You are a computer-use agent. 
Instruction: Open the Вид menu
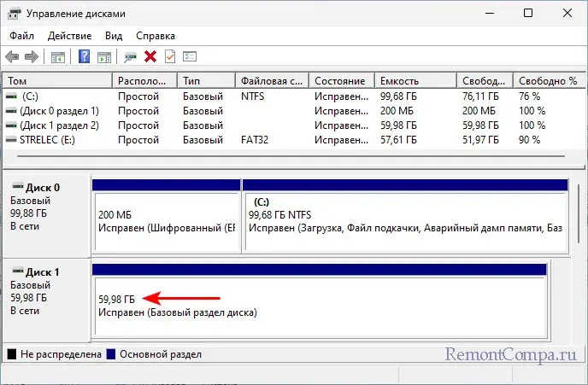(114, 36)
